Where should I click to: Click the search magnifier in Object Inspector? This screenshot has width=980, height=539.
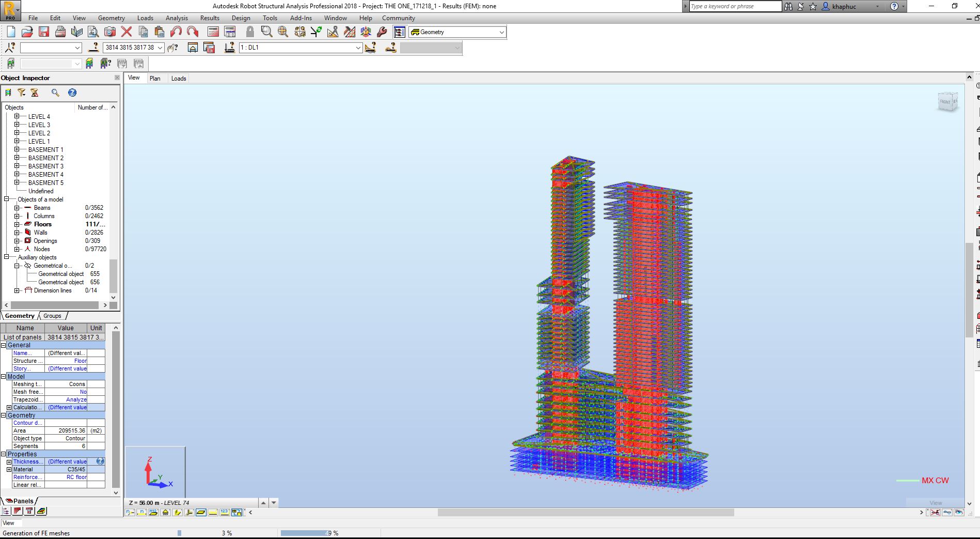(55, 93)
